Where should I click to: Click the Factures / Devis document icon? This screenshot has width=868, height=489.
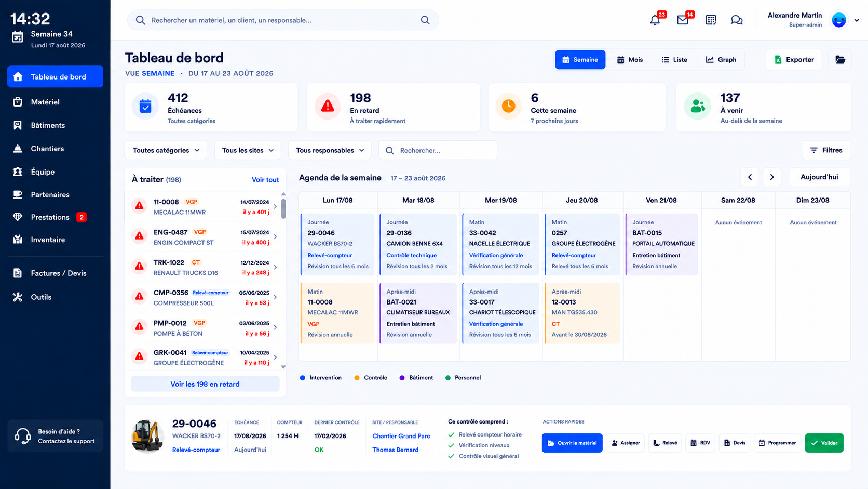coord(18,273)
